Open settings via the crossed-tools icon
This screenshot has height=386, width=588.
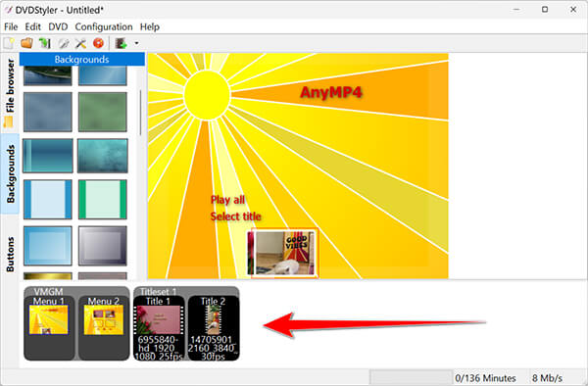tap(80, 43)
